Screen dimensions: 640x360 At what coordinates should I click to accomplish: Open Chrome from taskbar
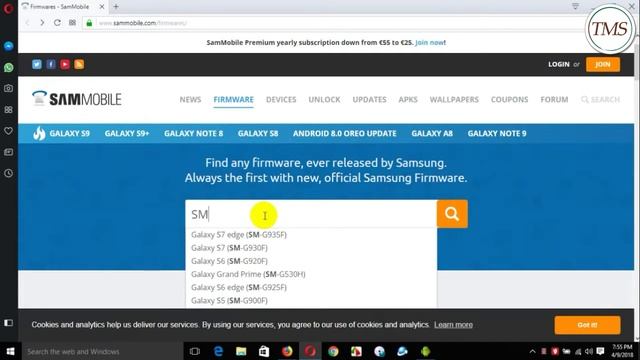333,351
